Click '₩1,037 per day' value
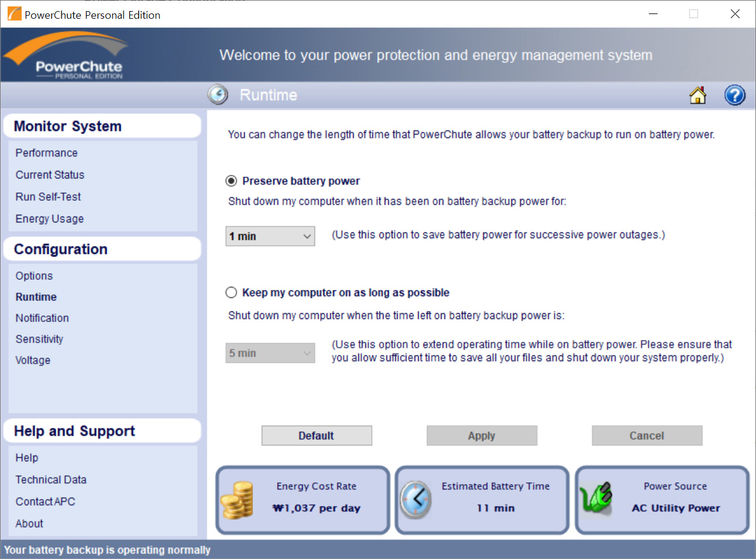The width and height of the screenshot is (756, 559). click(316, 508)
